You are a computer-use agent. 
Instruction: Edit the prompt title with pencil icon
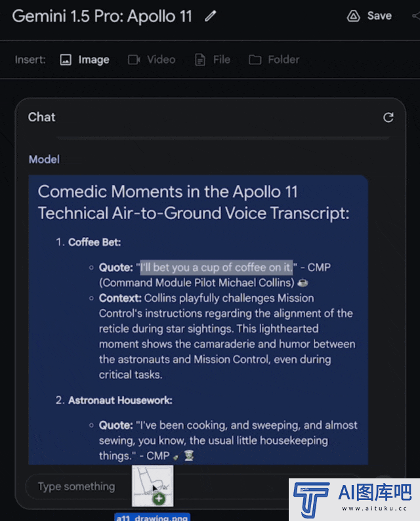[x=211, y=16]
